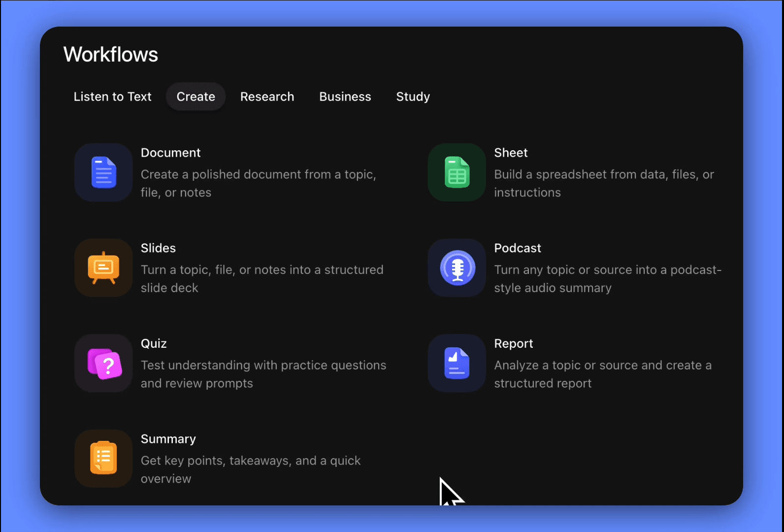The image size is (784, 532).
Task: Switch to the Study tab
Action: point(413,97)
